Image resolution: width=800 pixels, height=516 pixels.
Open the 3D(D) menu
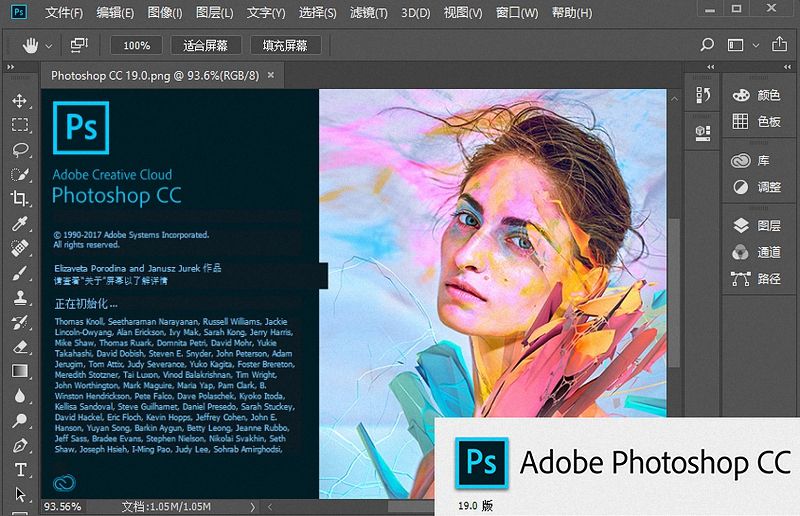tap(415, 12)
